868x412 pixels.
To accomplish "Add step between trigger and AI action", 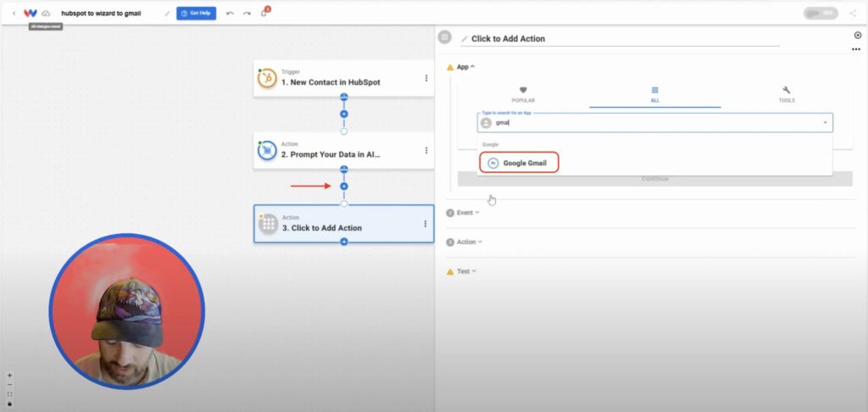I will (x=344, y=114).
